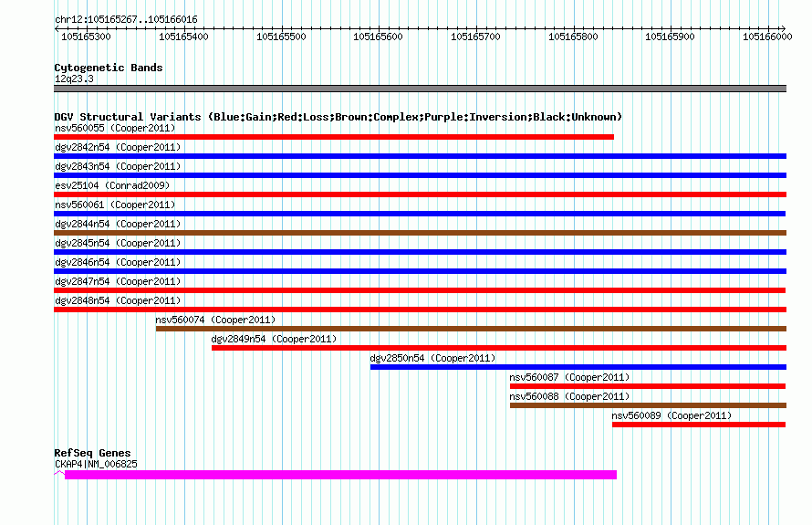Screen dimensions: 812x525
Task: Open the dgv2850n54 blue gain bar
Action: point(578,367)
